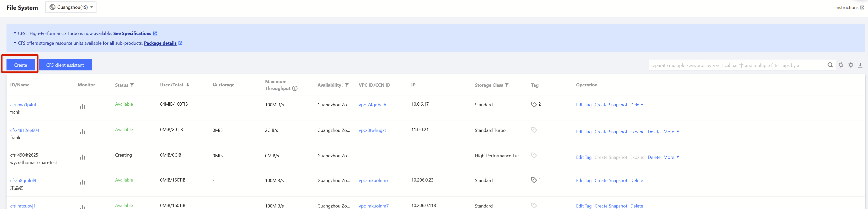Edit Tag for cfs-n8qmlol9
Viewport: 868px width, 209px height.
pos(584,180)
